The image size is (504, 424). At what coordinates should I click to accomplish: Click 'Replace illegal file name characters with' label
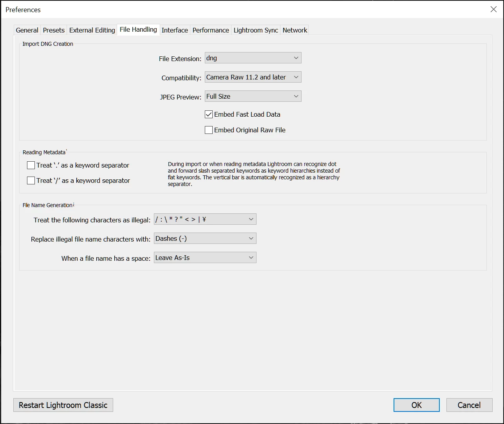tap(90, 239)
